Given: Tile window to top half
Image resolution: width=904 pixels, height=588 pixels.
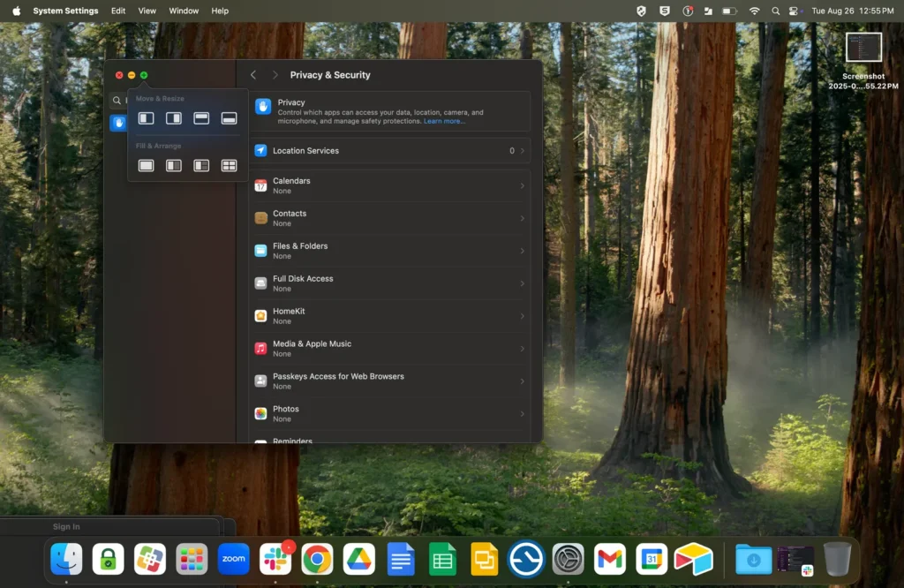Looking at the screenshot, I should [x=201, y=118].
